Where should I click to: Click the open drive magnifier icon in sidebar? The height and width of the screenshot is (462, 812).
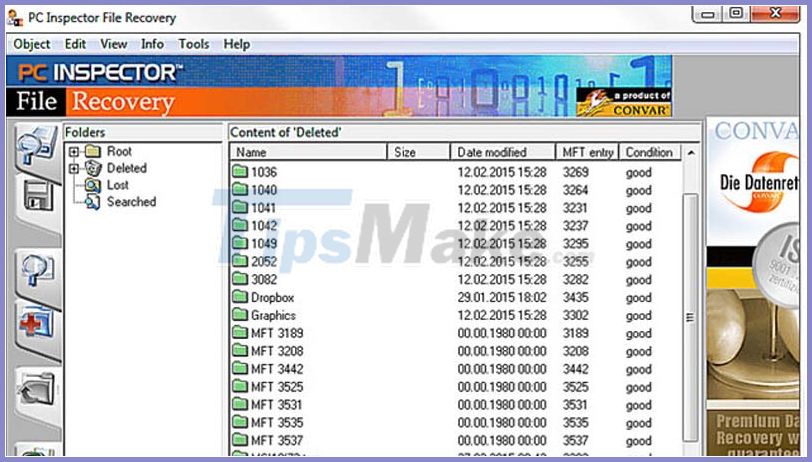[x=36, y=147]
